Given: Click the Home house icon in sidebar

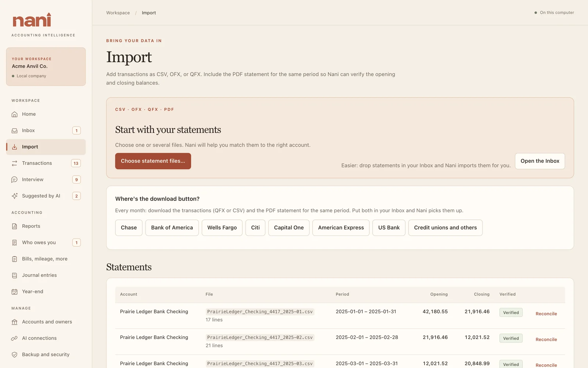Looking at the screenshot, I should [14, 114].
